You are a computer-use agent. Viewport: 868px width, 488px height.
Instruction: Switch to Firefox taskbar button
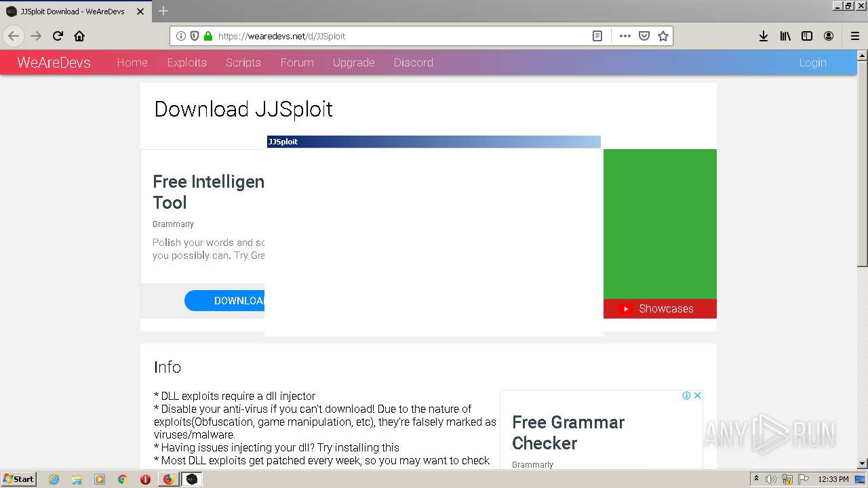pos(169,479)
